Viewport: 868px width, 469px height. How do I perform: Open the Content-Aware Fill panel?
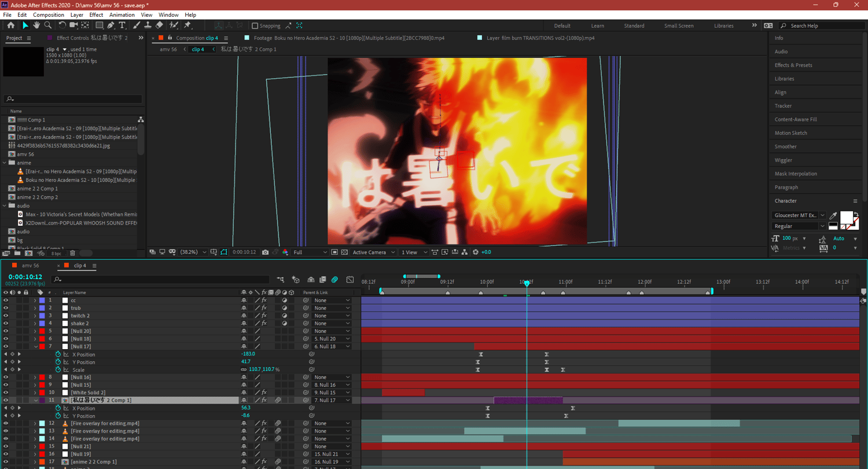[x=796, y=119]
